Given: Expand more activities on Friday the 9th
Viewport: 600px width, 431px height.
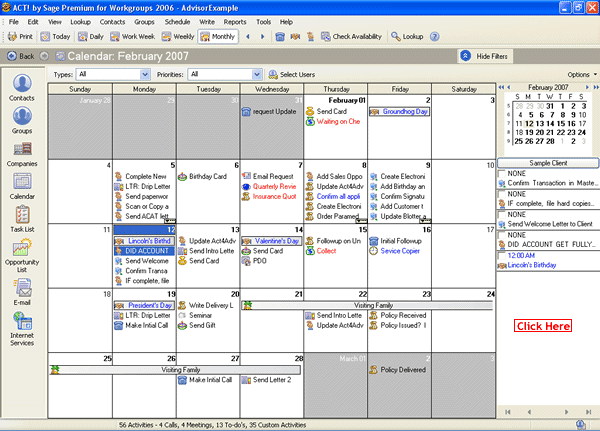Looking at the screenshot, I should point(425,221).
